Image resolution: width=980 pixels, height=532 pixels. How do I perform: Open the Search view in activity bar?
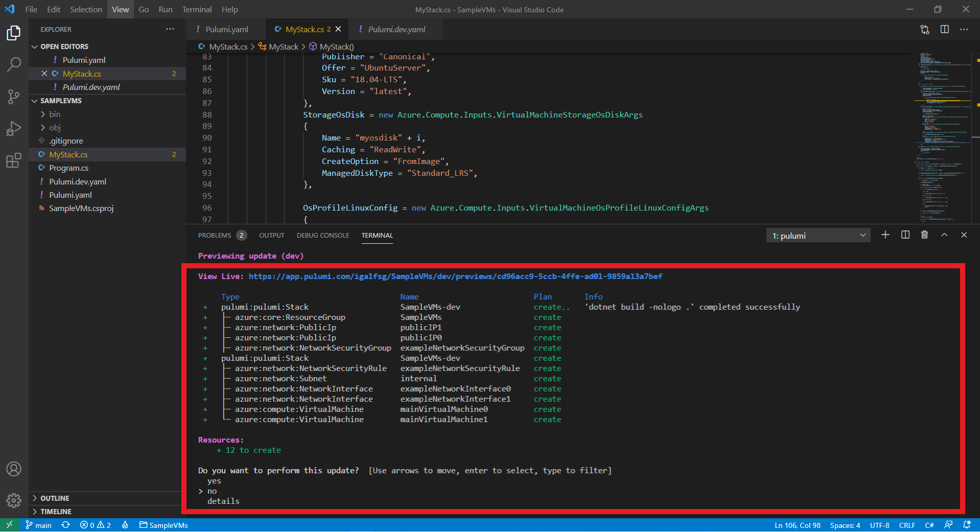pyautogui.click(x=14, y=64)
